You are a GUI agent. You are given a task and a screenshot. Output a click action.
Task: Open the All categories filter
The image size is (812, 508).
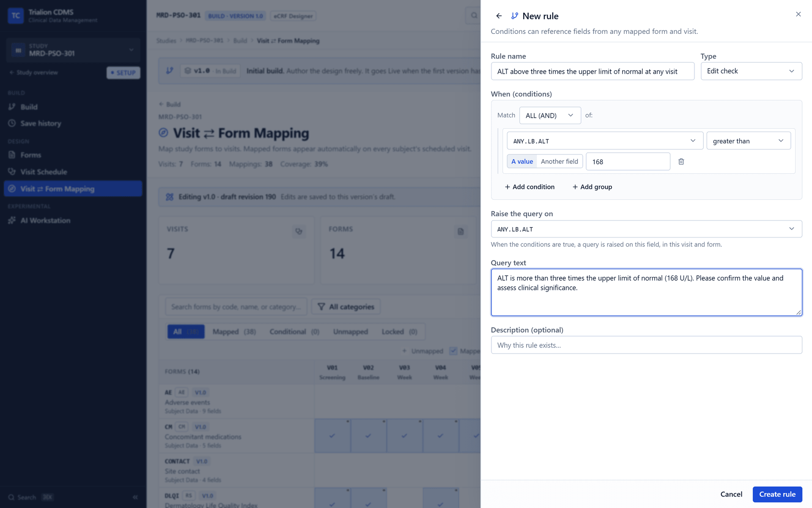click(346, 306)
